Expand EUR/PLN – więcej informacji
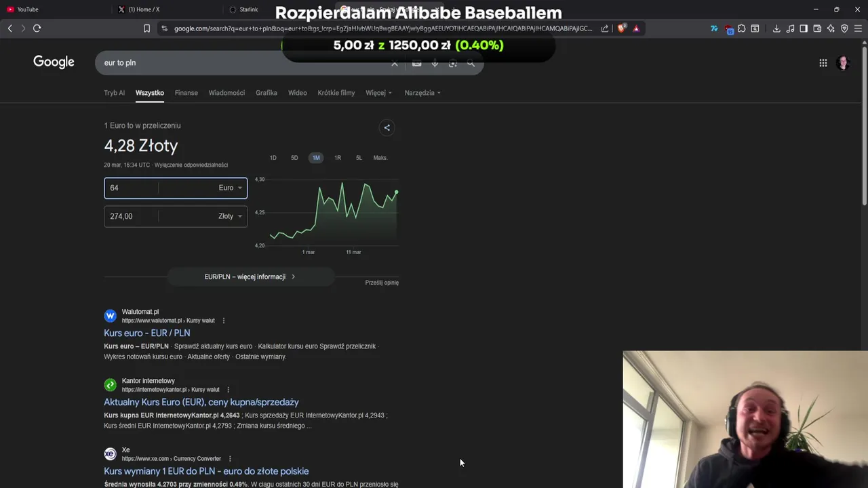 (250, 277)
